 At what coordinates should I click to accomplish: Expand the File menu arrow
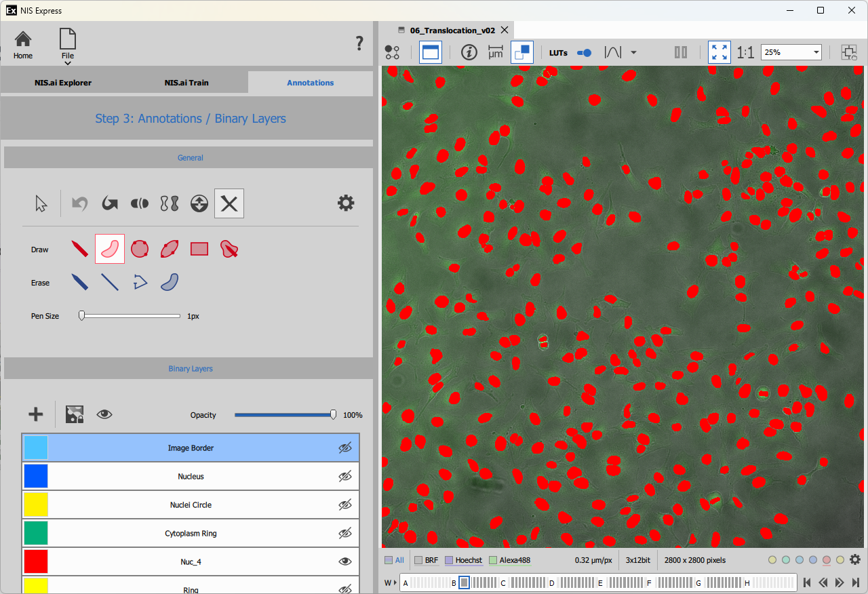[68, 63]
